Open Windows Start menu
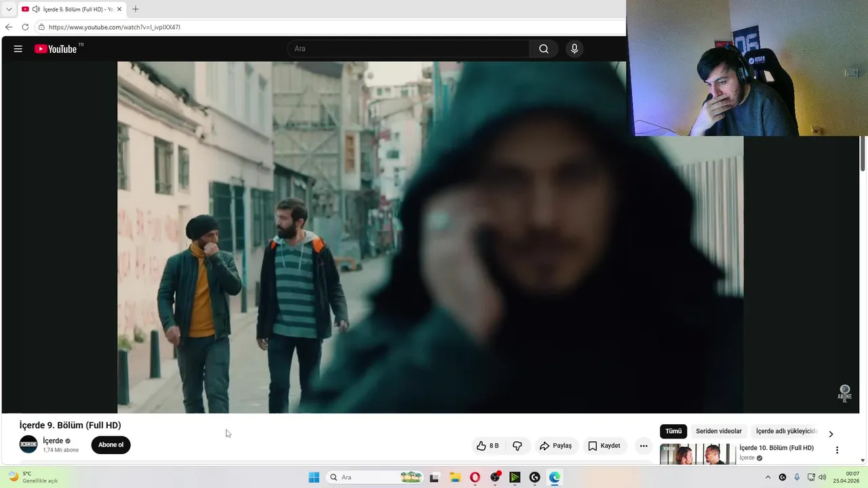868x488 pixels. 314,477
